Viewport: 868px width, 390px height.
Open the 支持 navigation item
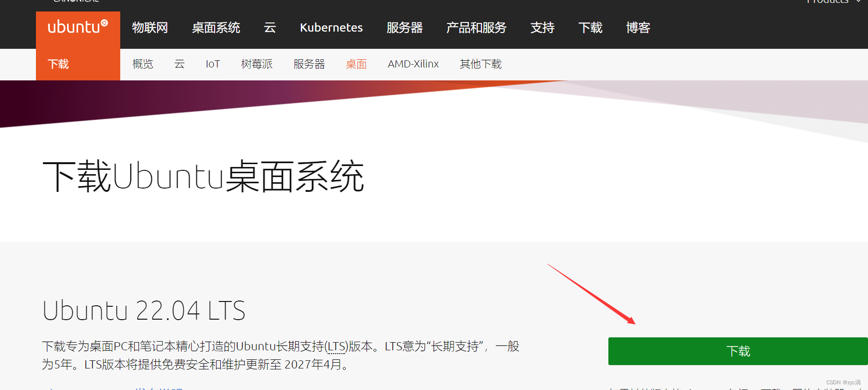(x=543, y=28)
